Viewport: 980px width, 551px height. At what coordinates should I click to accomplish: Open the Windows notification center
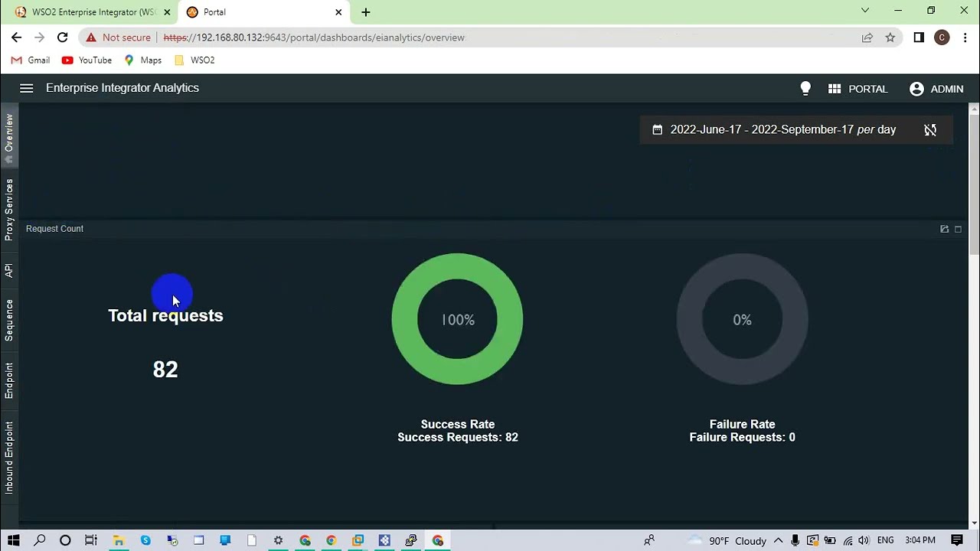(958, 540)
